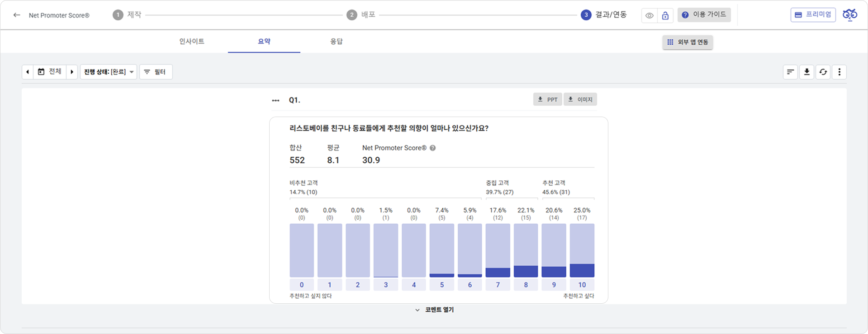Viewport: 868px width, 334px height.
Task: Download Q1 chart as PPT
Action: click(x=547, y=99)
